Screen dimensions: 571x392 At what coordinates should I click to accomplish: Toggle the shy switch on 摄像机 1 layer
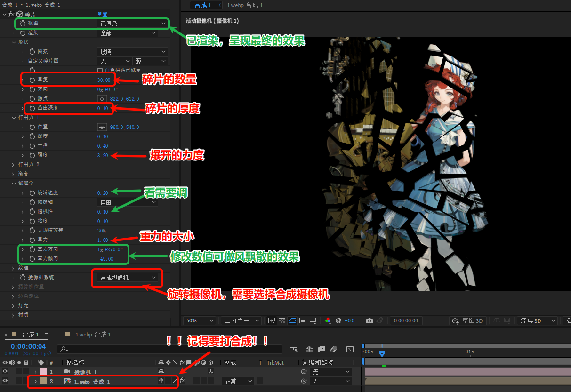[161, 372]
